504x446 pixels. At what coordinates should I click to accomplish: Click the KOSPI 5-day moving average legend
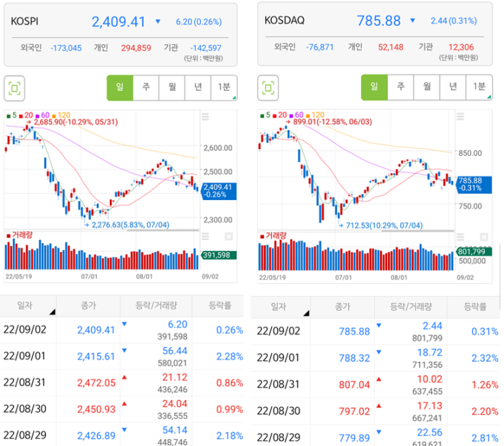12,115
